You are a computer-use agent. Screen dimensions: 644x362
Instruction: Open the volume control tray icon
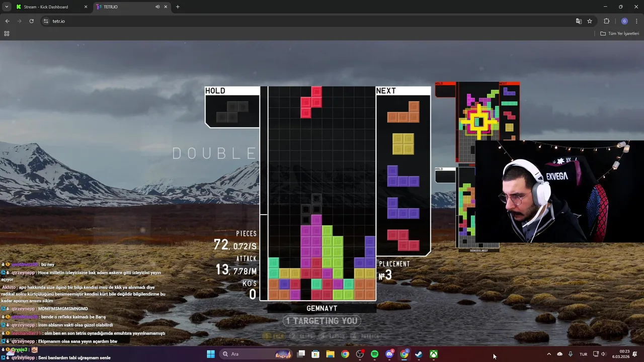603,354
